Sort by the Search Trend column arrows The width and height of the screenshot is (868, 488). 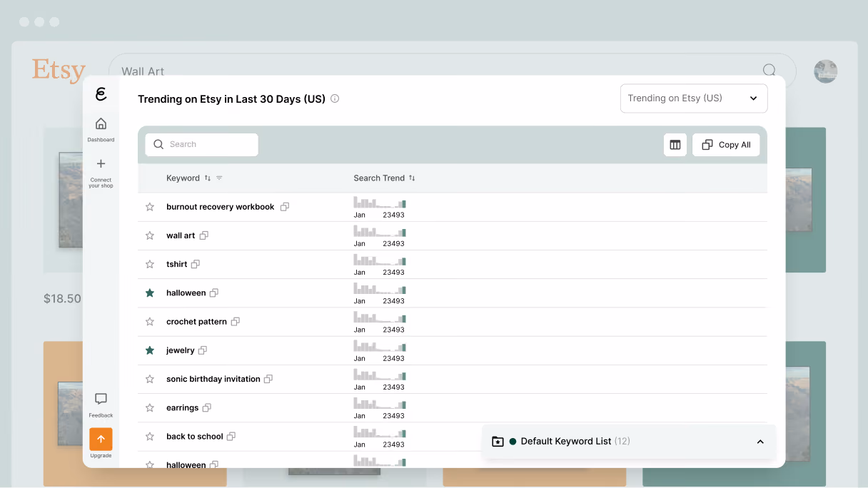tap(412, 178)
